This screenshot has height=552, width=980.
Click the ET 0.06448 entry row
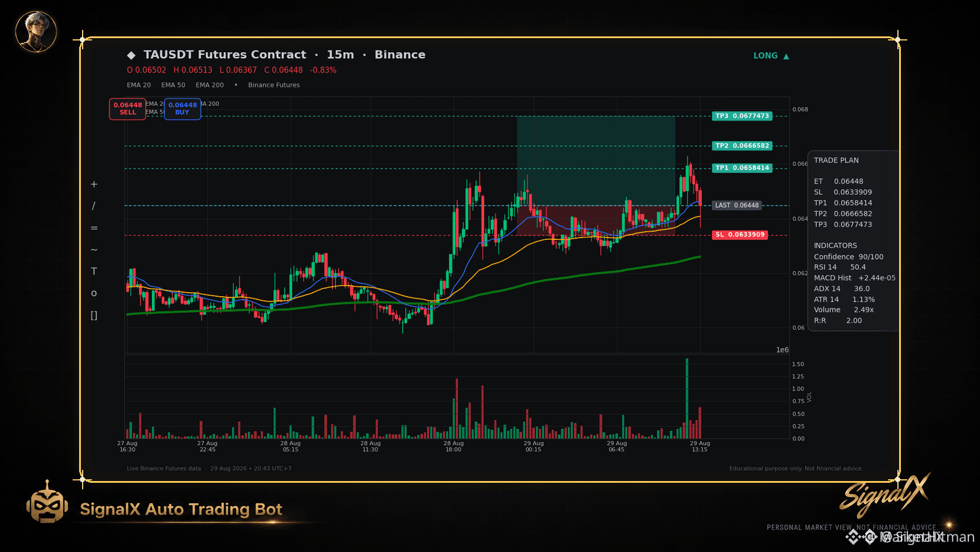point(838,181)
